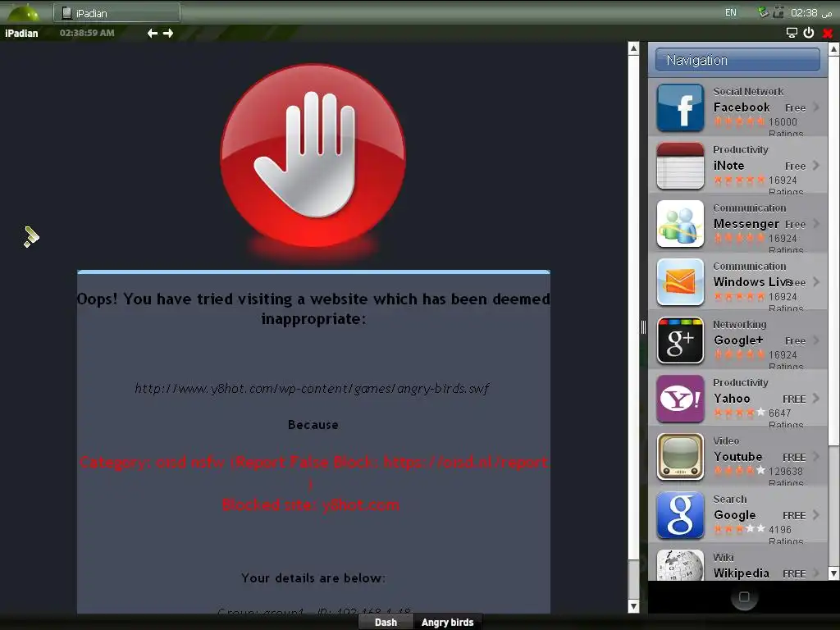
Task: Switch to the Angry birds tab
Action: [447, 622]
